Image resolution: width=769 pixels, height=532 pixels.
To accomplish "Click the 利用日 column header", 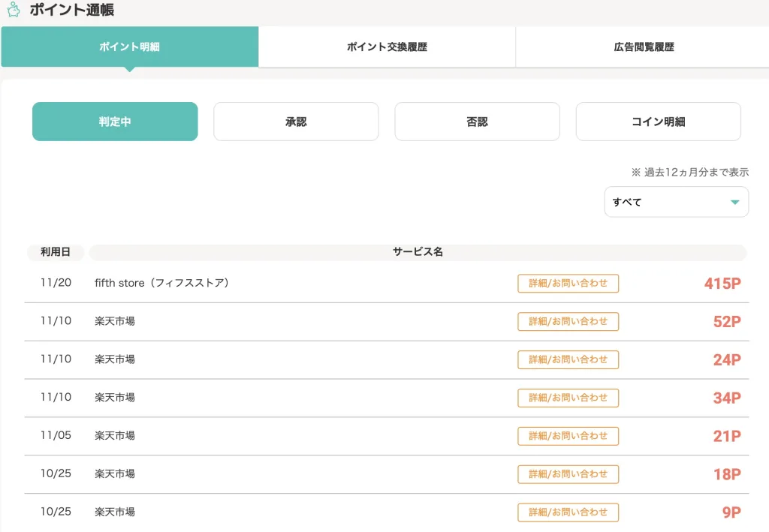I will (x=56, y=252).
